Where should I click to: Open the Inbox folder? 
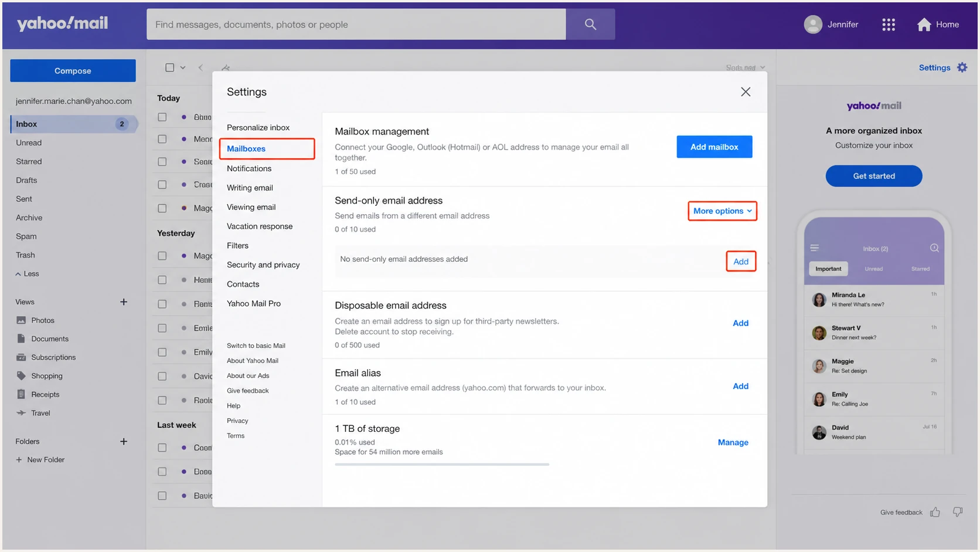click(74, 124)
